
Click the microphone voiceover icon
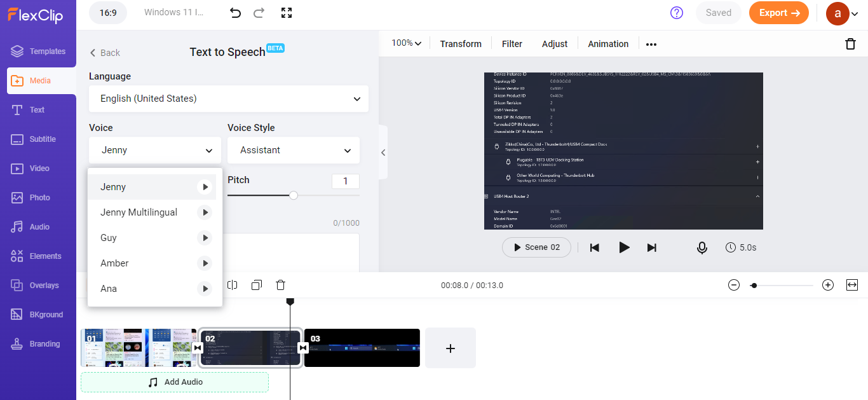[702, 247]
